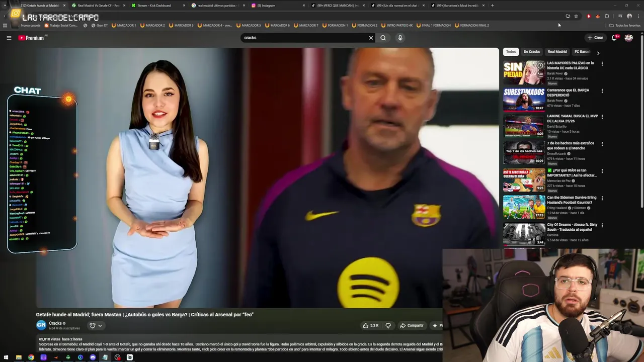This screenshot has width=644, height=362.
Task: Open options for 'LAS MAYORES PALIZAS' video
Action: 602,64
